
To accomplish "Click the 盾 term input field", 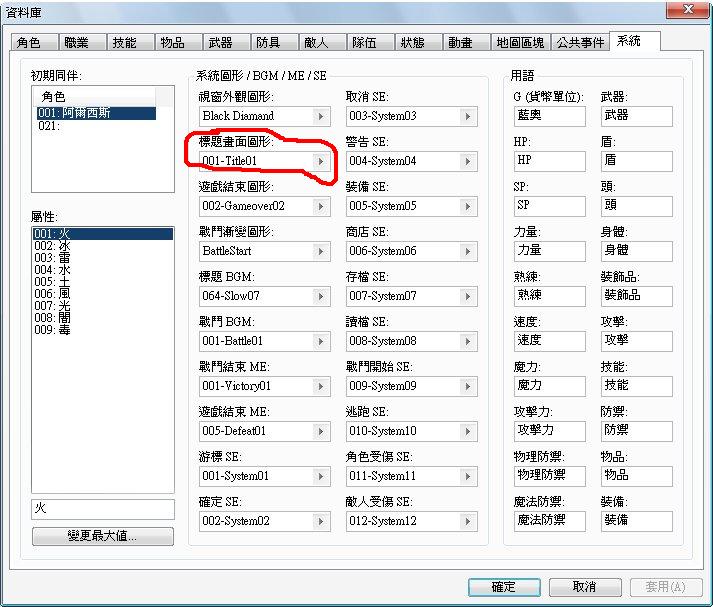I will pos(637,161).
